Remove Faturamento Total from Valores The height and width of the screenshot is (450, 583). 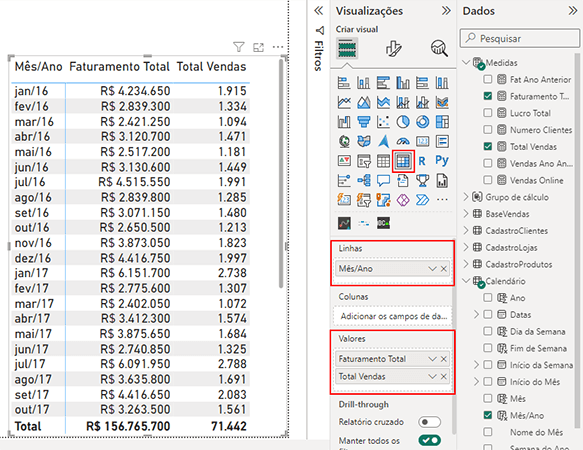(444, 359)
